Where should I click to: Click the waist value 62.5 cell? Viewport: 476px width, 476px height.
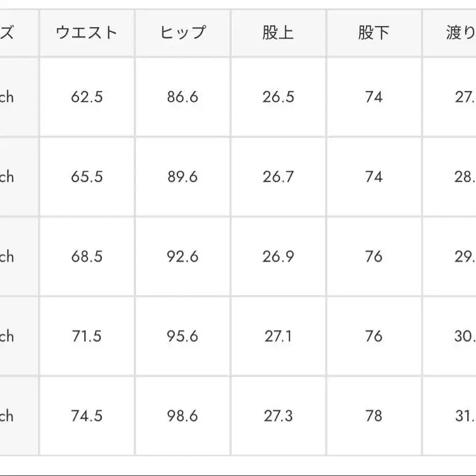[86, 97]
